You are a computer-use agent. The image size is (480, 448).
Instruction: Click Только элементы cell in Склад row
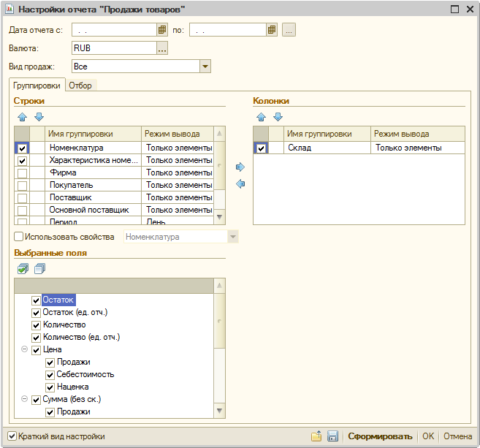point(418,148)
